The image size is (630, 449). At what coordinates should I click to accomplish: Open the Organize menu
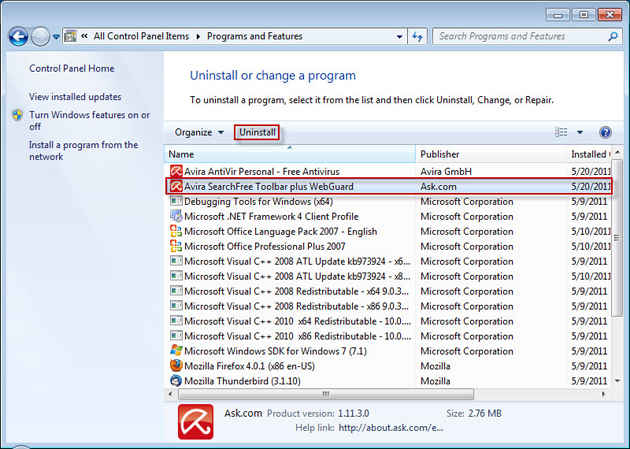pos(199,133)
